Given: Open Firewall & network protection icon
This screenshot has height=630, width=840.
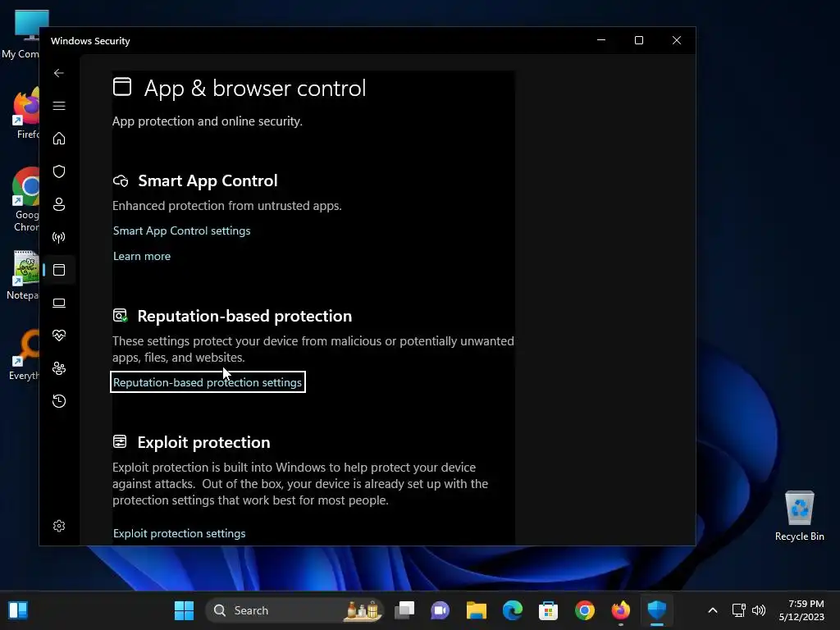Looking at the screenshot, I should click(x=59, y=237).
